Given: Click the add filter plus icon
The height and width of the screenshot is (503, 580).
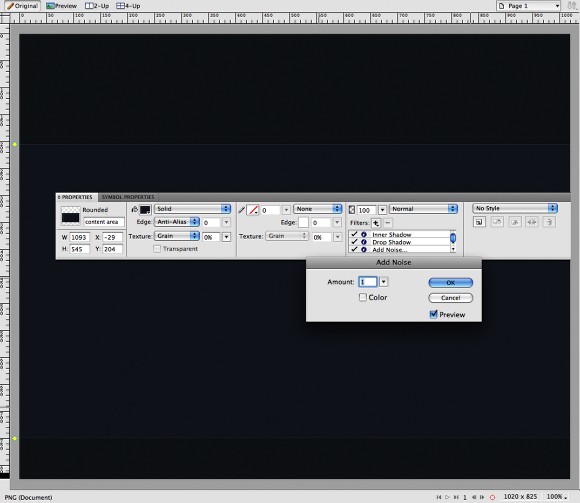Looking at the screenshot, I should 376,223.
